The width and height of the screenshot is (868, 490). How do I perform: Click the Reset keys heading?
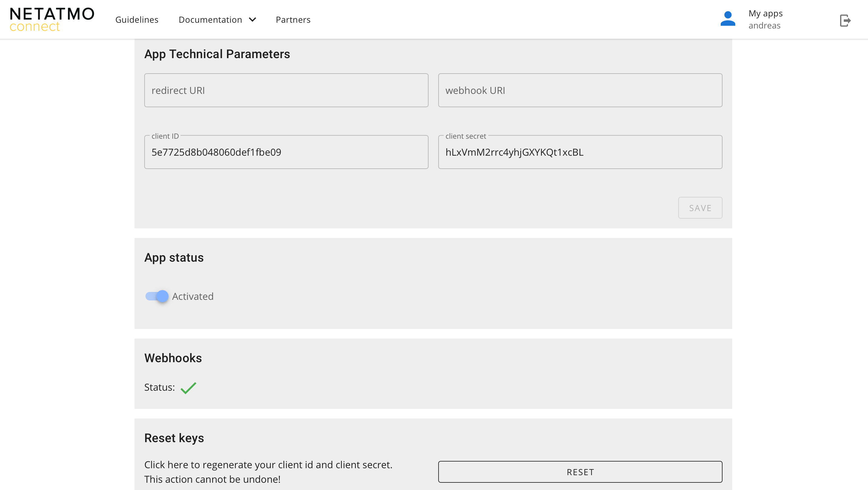(174, 438)
